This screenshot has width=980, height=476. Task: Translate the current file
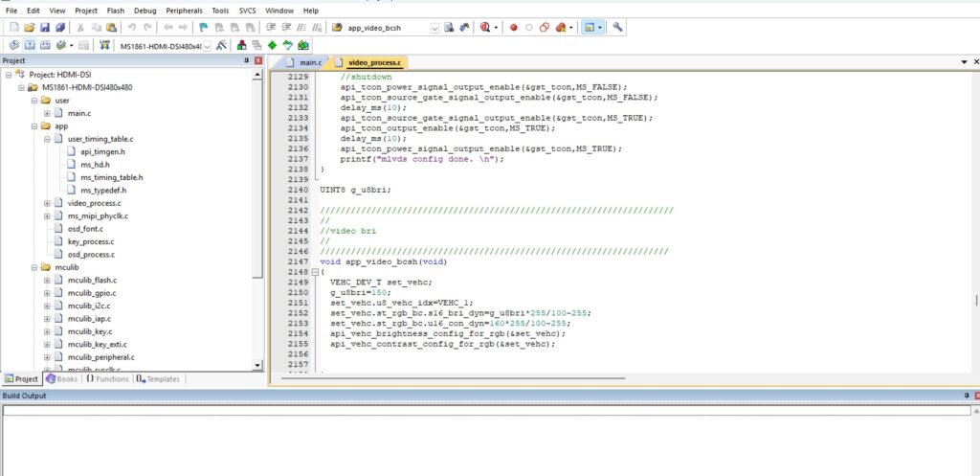point(14,45)
